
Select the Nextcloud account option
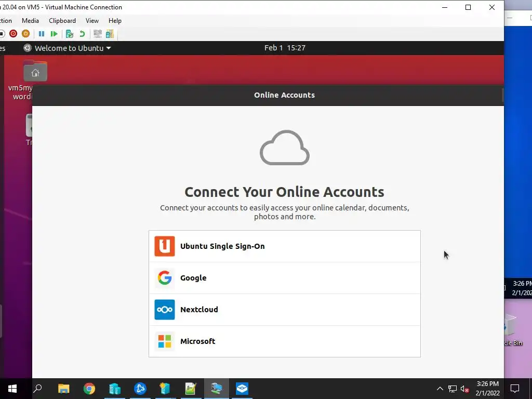284,310
